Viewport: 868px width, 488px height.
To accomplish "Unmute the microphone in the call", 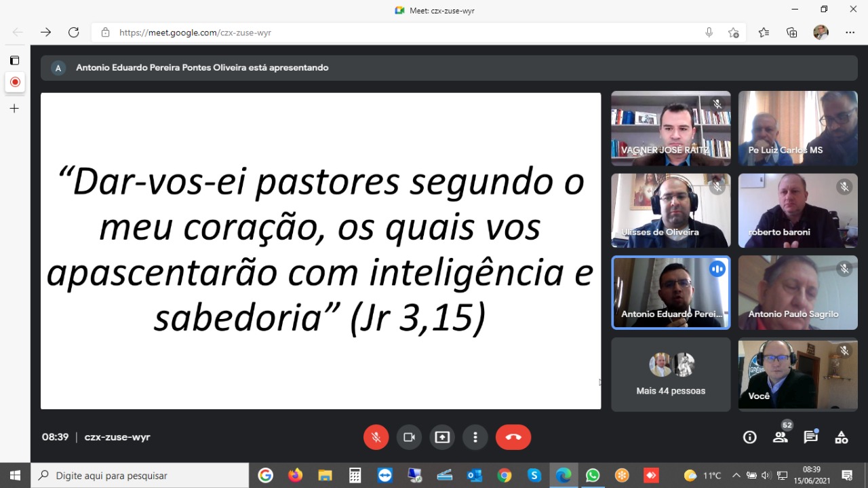I will pyautogui.click(x=376, y=437).
